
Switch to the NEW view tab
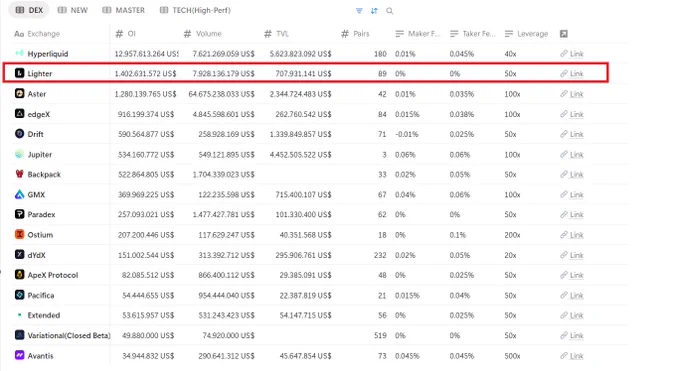tap(73, 10)
